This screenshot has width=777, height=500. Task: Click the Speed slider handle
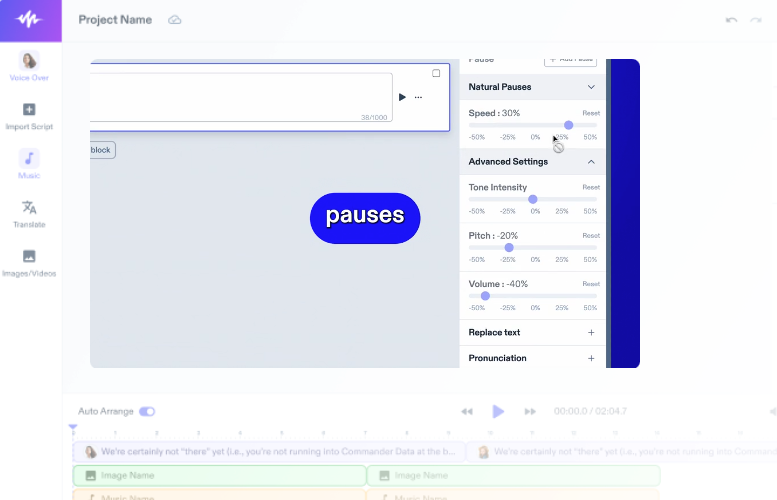click(568, 125)
